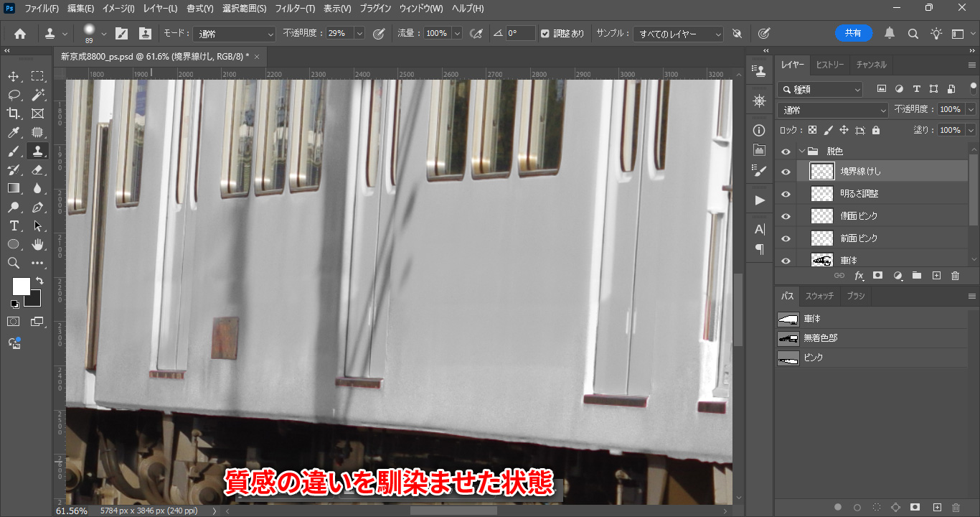Delete layer using trash icon
The height and width of the screenshot is (517, 980).
955,276
